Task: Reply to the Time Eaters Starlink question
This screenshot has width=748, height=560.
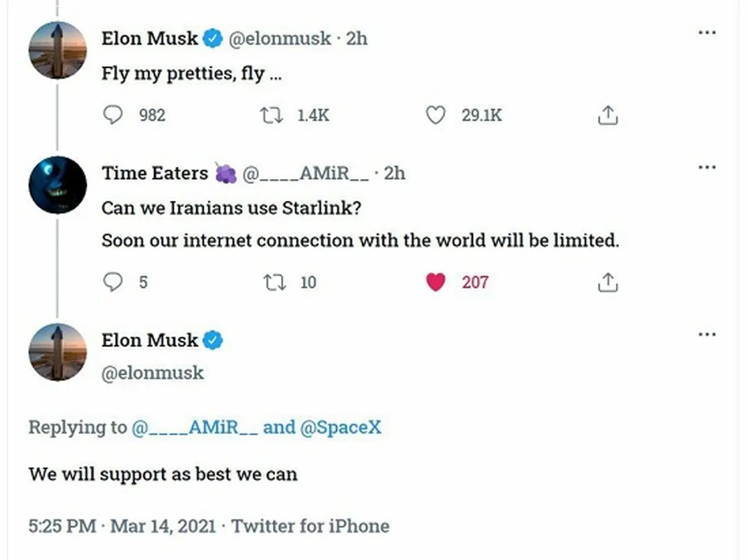Action: 113,282
